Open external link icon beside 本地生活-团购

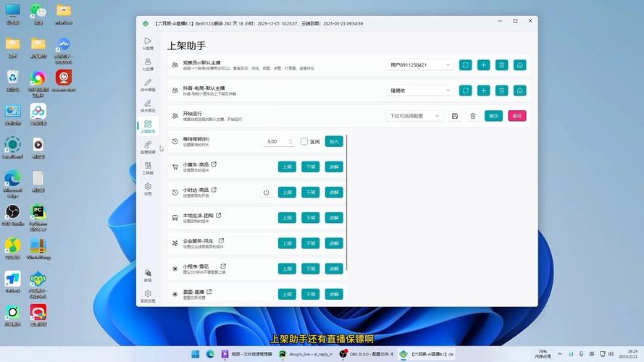point(219,215)
